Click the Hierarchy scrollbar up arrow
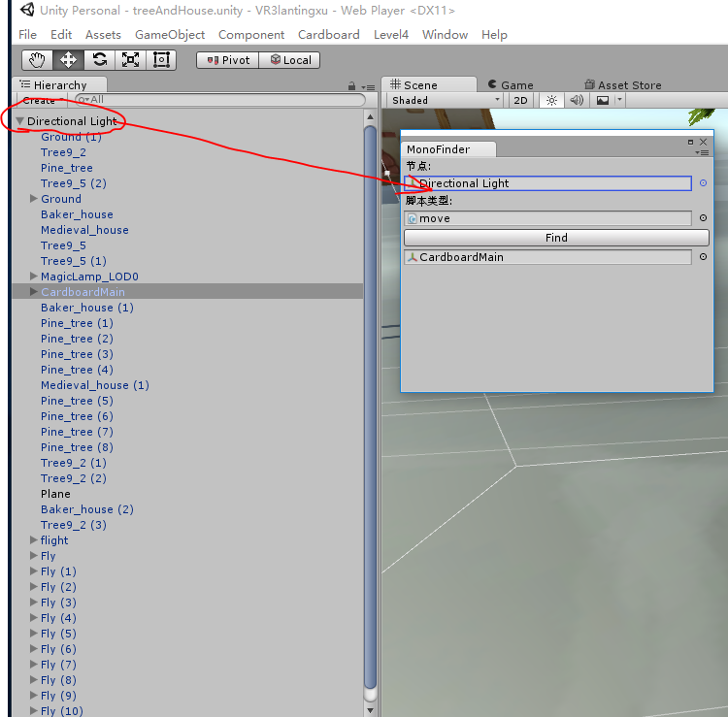The width and height of the screenshot is (728, 717). 370,117
